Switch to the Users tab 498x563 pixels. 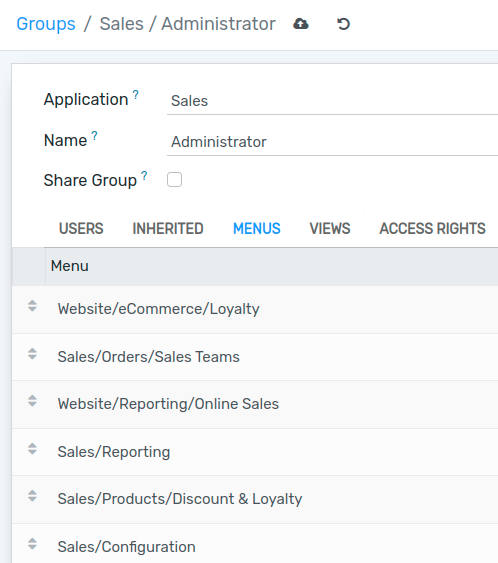pos(81,228)
